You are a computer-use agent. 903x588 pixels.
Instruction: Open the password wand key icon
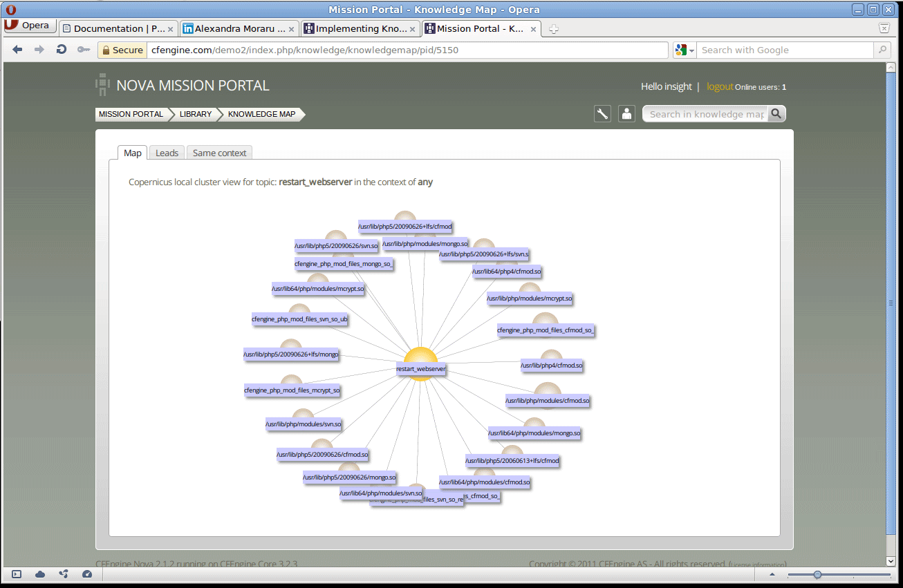pyautogui.click(x=83, y=50)
